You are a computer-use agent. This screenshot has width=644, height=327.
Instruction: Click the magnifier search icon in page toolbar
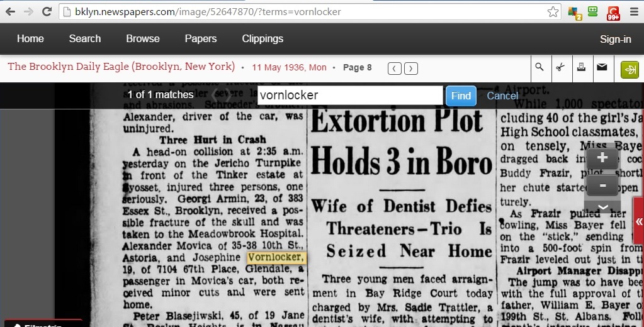(539, 68)
